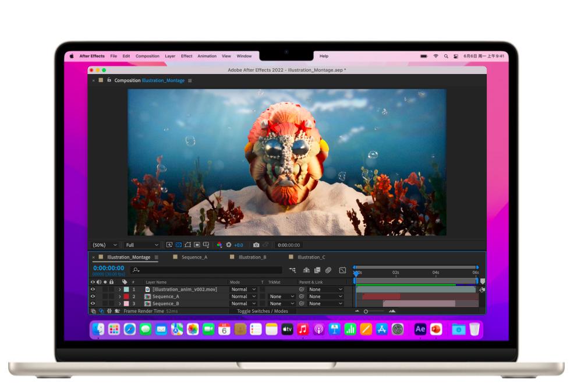Switch to the Sequence_A timeline tab

(x=194, y=257)
